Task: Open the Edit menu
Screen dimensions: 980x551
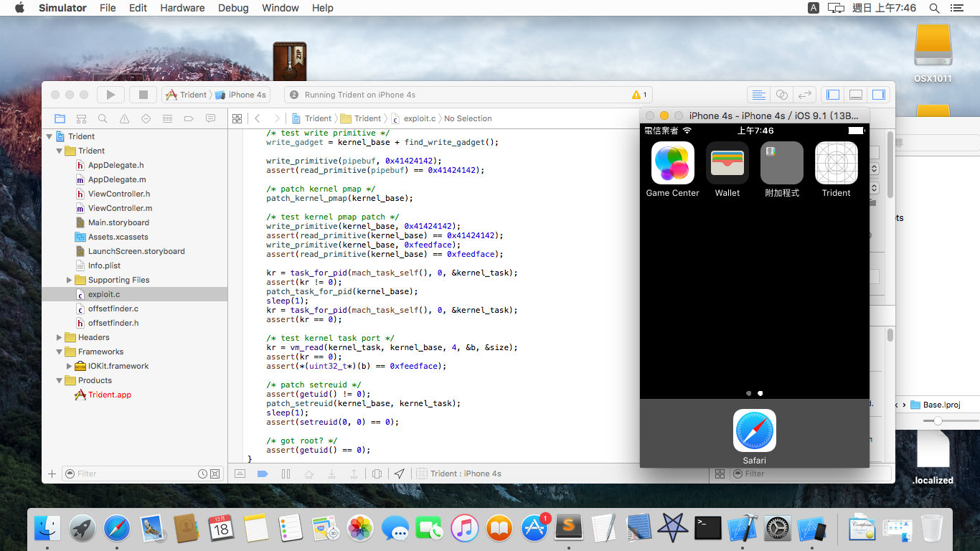Action: pyautogui.click(x=138, y=8)
